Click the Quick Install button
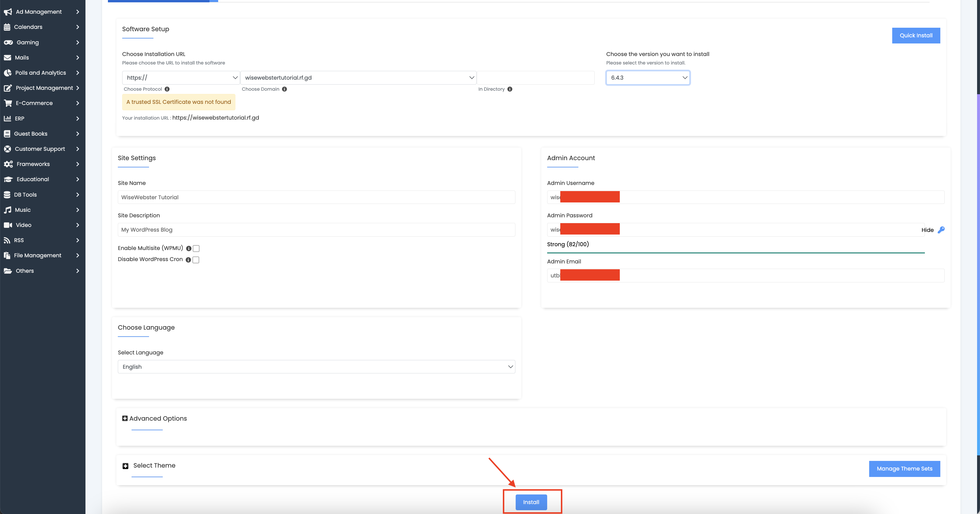Screen dimensions: 980x514 pos(916,35)
